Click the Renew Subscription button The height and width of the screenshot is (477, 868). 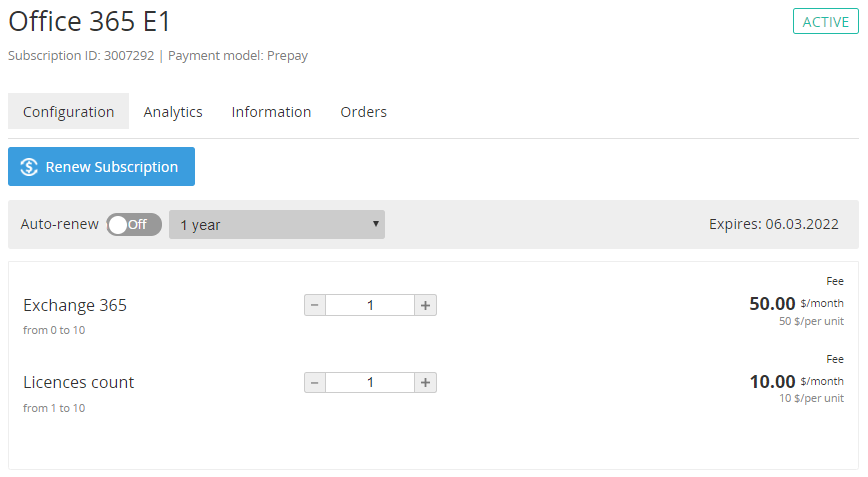(101, 167)
